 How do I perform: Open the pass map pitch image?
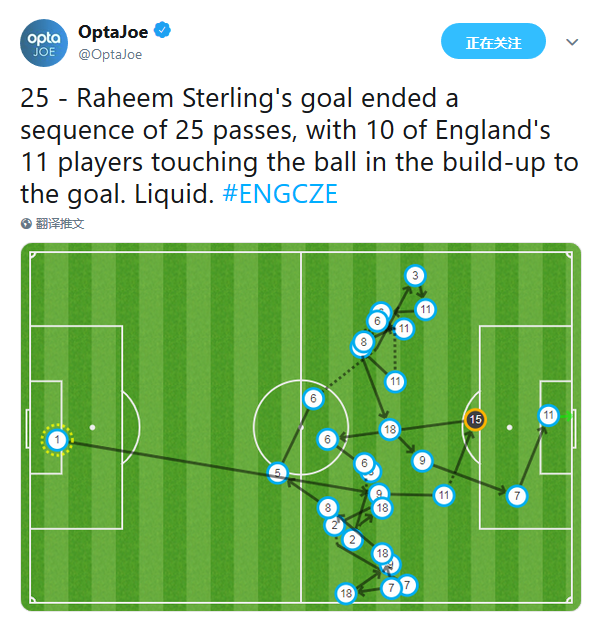coord(301,427)
